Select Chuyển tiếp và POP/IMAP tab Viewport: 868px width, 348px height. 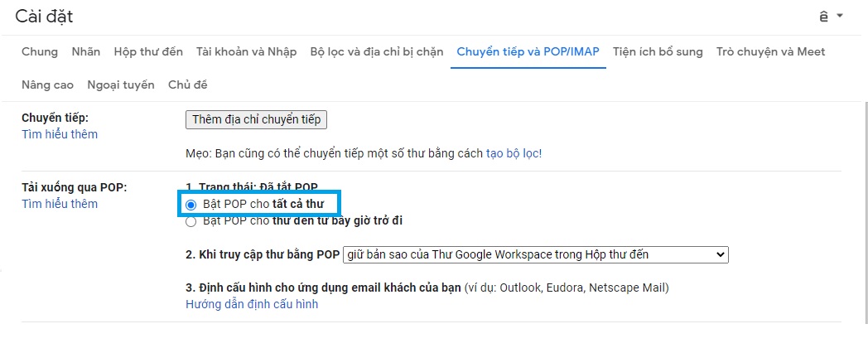click(528, 52)
